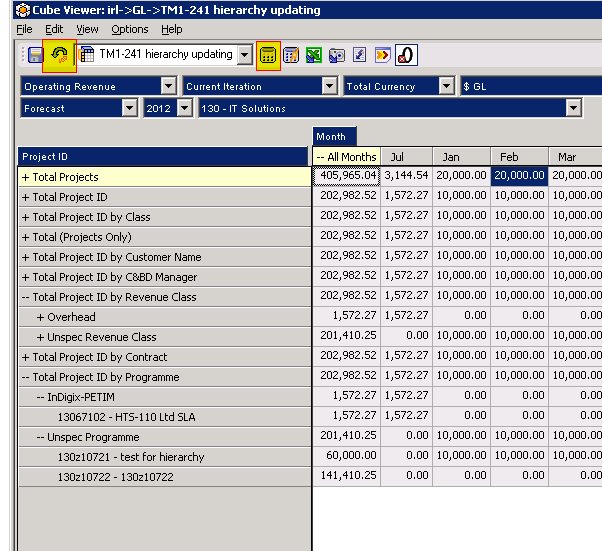Click the 141,410.25 cell for 130z10722
This screenshot has height=551, width=602.
point(347,475)
